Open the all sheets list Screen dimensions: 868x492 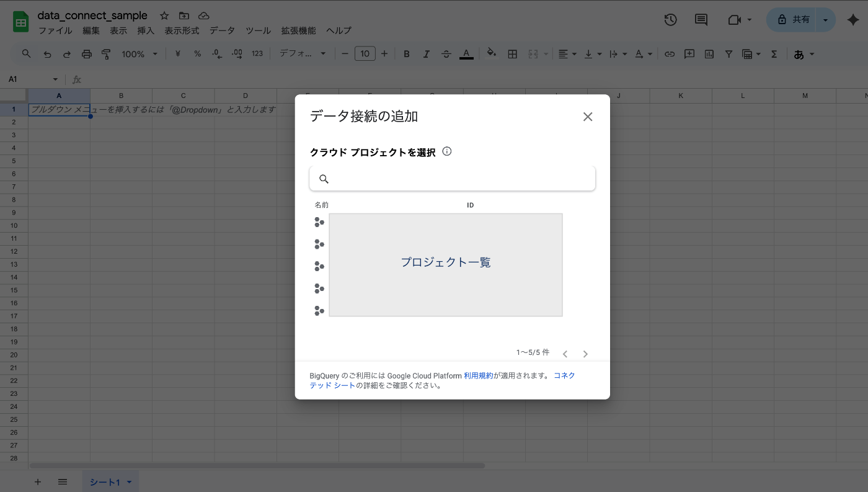click(x=63, y=482)
